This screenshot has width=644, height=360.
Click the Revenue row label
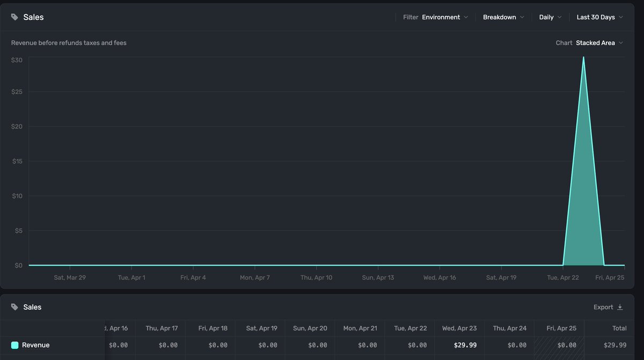point(35,345)
